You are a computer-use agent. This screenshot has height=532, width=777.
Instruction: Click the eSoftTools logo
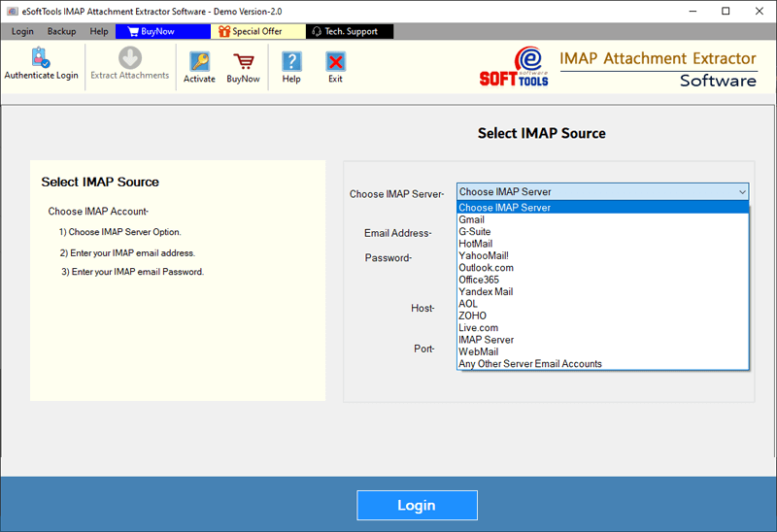coord(515,67)
